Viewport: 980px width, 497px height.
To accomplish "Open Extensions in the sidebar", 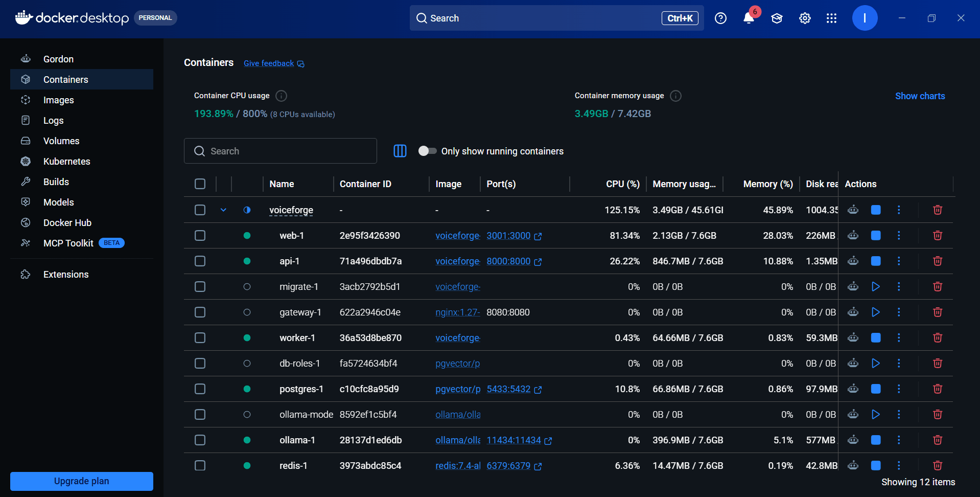I will [x=82, y=274].
